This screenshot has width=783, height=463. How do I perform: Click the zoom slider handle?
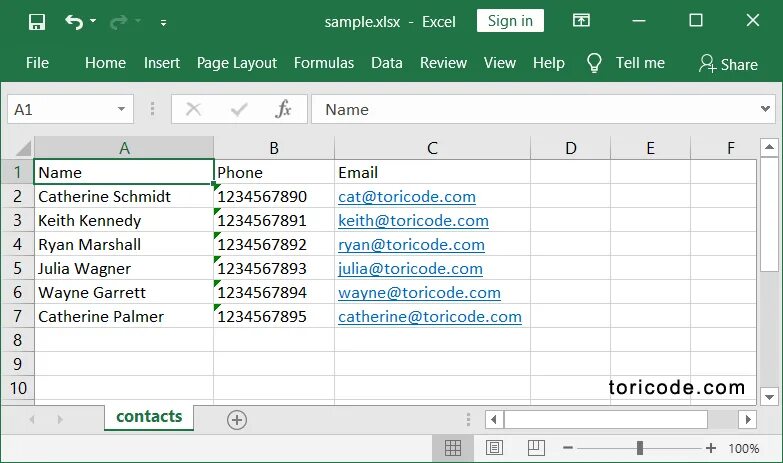[640, 448]
